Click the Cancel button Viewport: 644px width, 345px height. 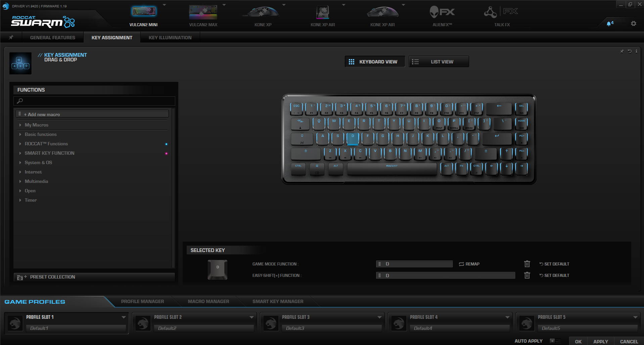tap(629, 341)
